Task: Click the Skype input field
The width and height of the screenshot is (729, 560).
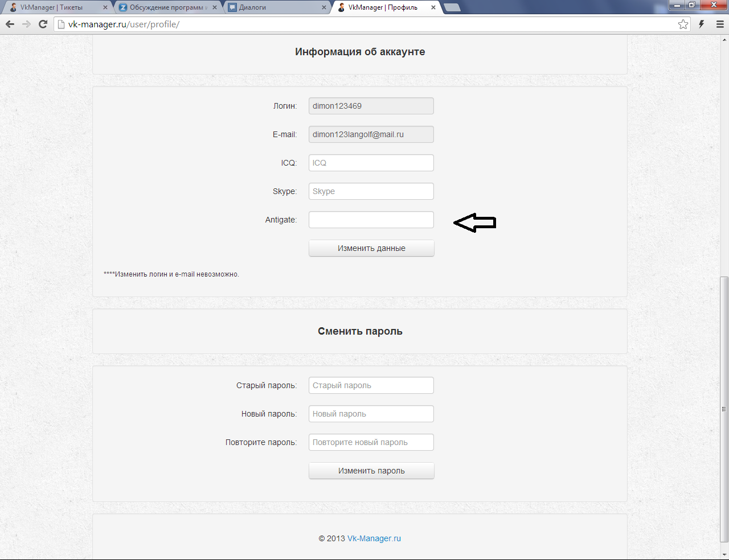Action: point(371,191)
